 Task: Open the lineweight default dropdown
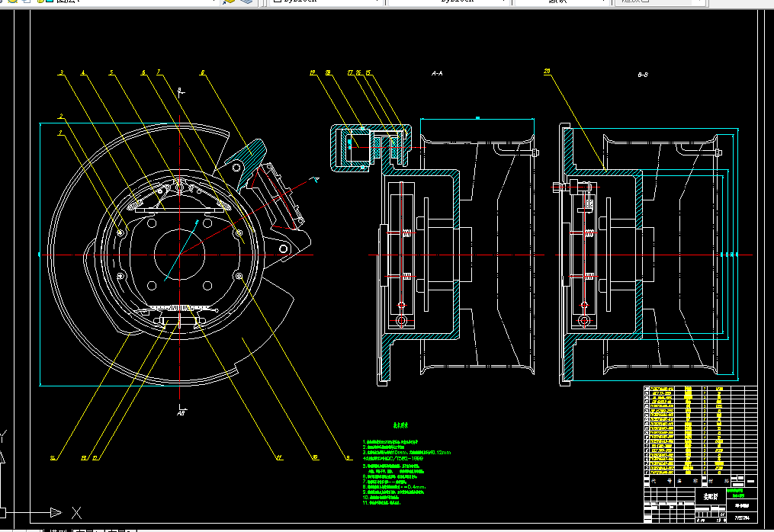561,2
